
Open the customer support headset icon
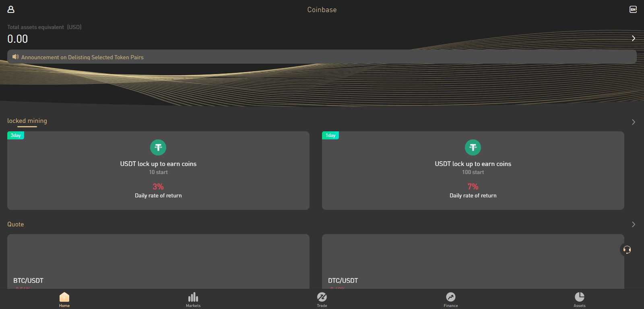(627, 250)
